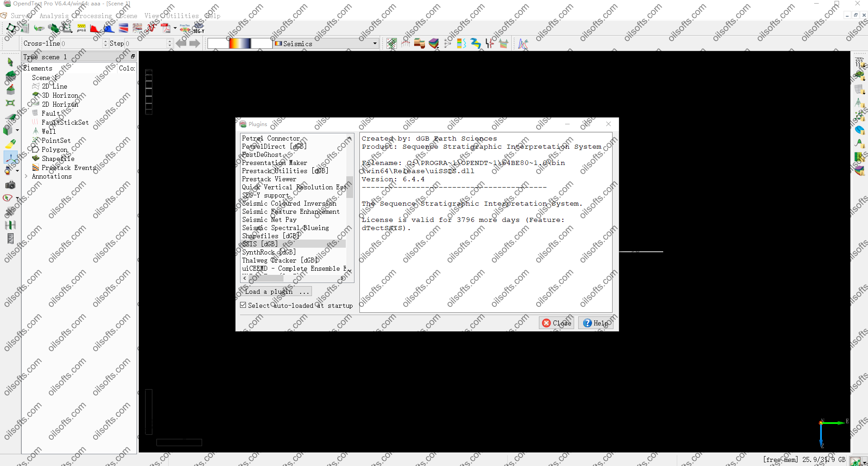
Task: Select Seismic Spectral Blueing plugin entry
Action: pyautogui.click(x=285, y=228)
